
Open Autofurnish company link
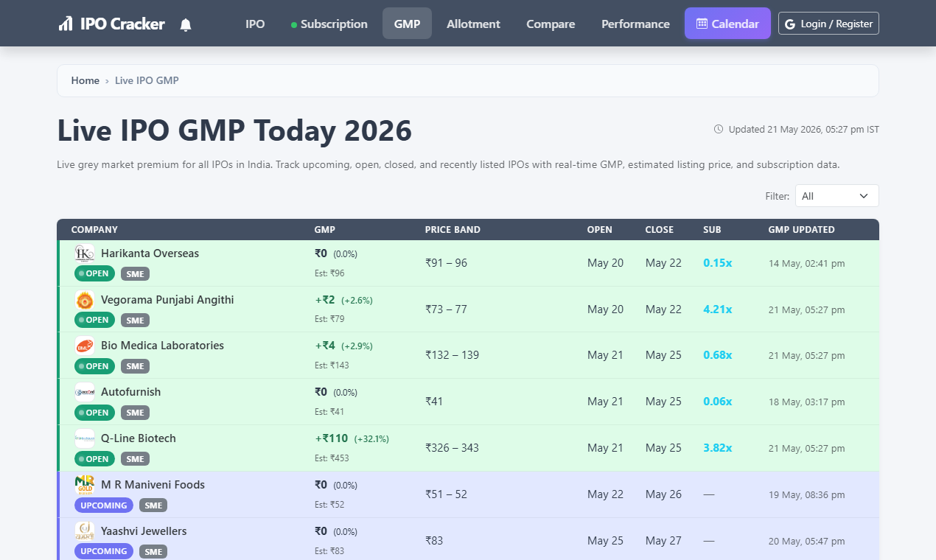(x=130, y=392)
